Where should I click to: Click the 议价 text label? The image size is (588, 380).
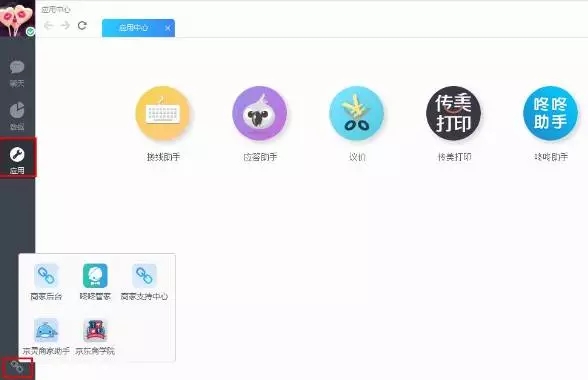point(357,157)
